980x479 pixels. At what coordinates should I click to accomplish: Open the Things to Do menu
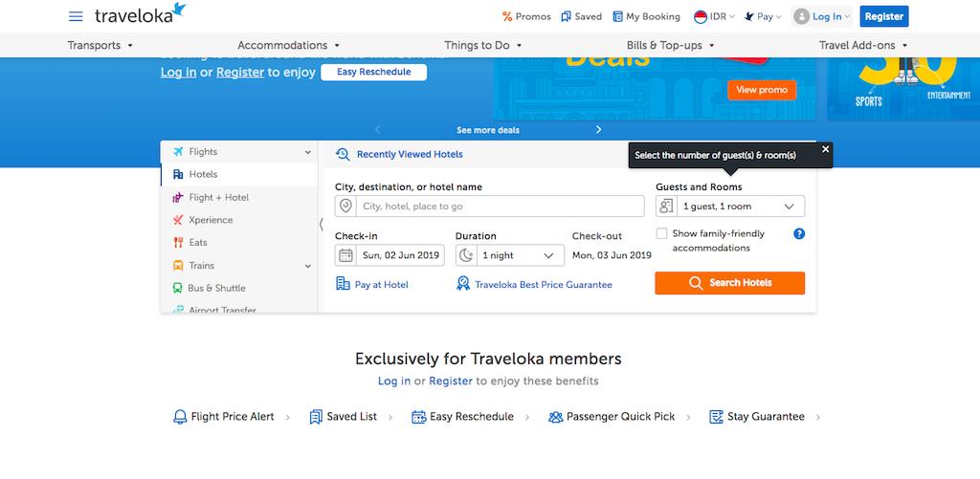point(482,45)
